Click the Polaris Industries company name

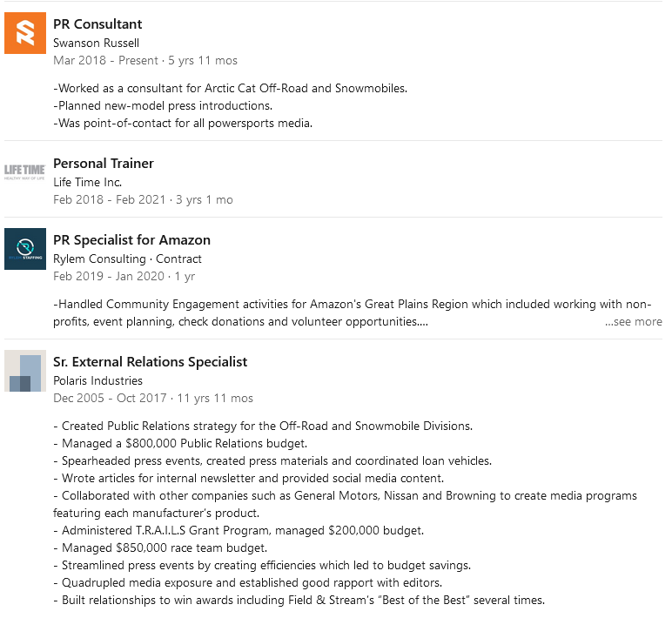(x=98, y=380)
